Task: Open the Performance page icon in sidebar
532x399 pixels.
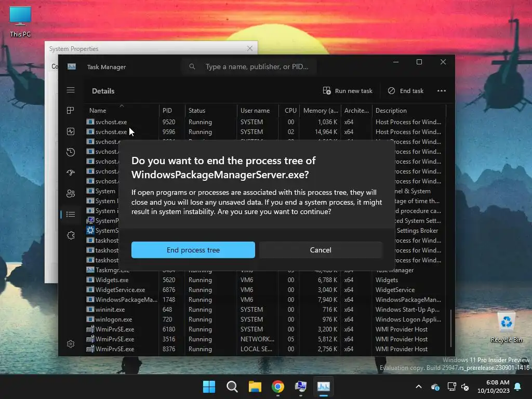Action: pyautogui.click(x=71, y=131)
